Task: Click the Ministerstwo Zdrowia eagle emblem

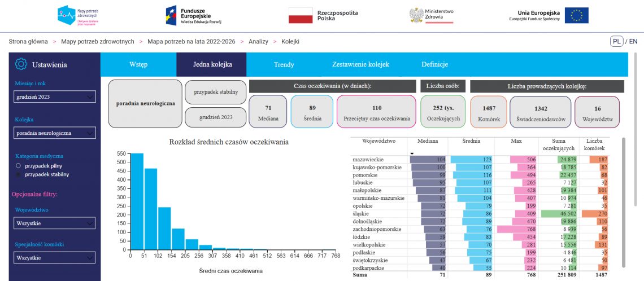Action: [x=416, y=15]
